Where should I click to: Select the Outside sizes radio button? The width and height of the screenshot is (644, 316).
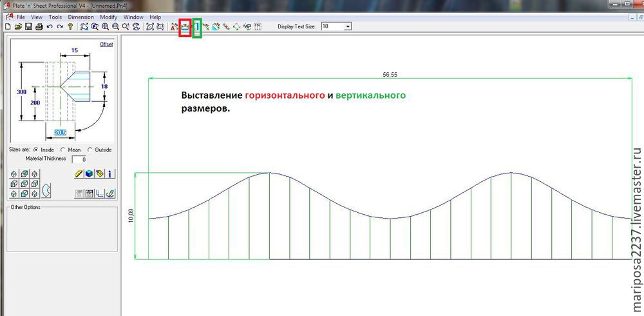click(x=90, y=150)
